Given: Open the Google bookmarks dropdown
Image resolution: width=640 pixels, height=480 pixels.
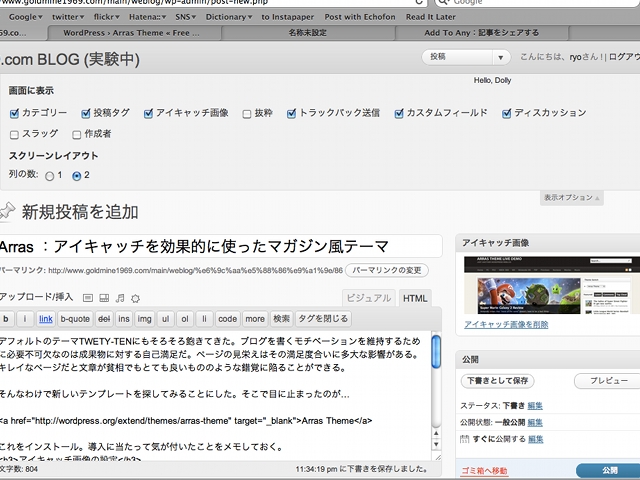Looking at the screenshot, I should tap(25, 17).
